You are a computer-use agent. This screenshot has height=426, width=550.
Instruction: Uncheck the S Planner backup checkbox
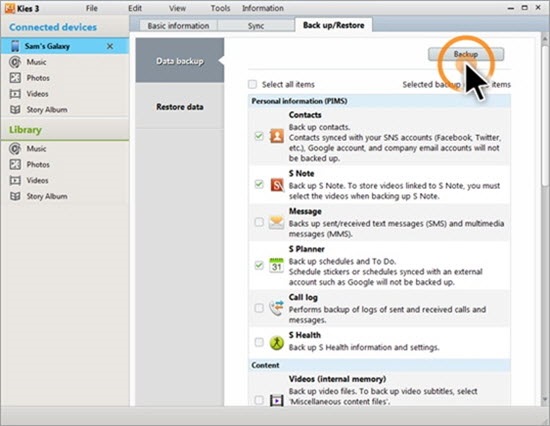pos(259,265)
